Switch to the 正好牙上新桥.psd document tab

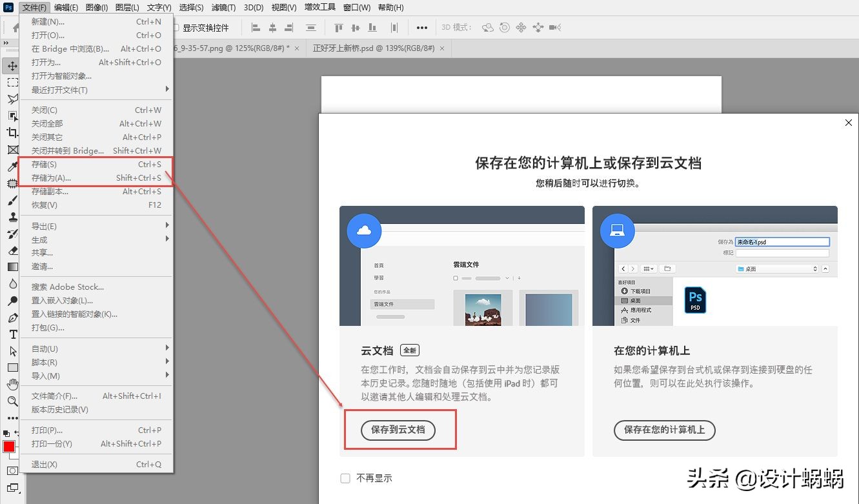point(374,48)
